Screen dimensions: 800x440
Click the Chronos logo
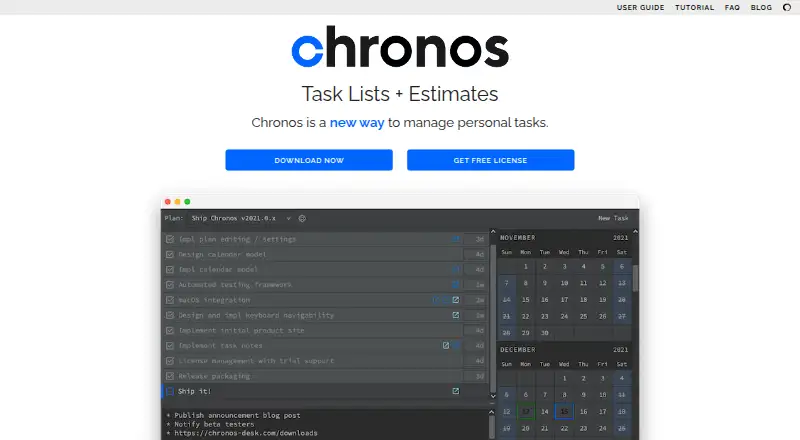pos(400,47)
